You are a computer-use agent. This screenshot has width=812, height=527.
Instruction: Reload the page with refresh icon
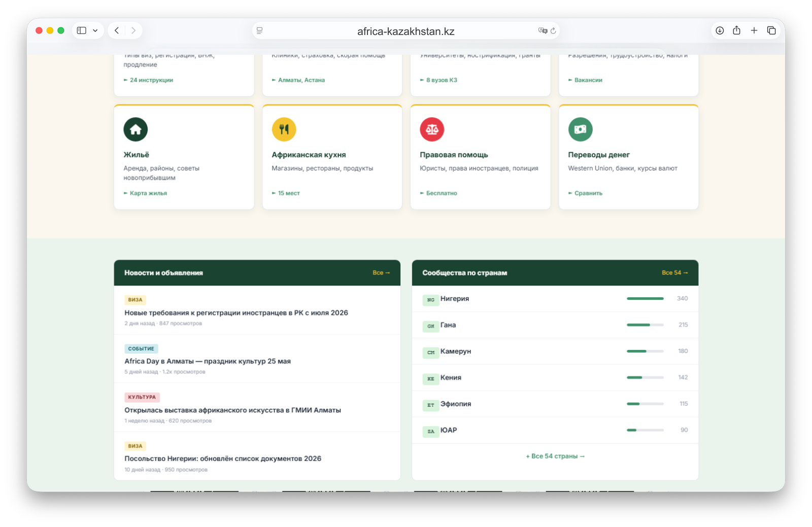553,30
